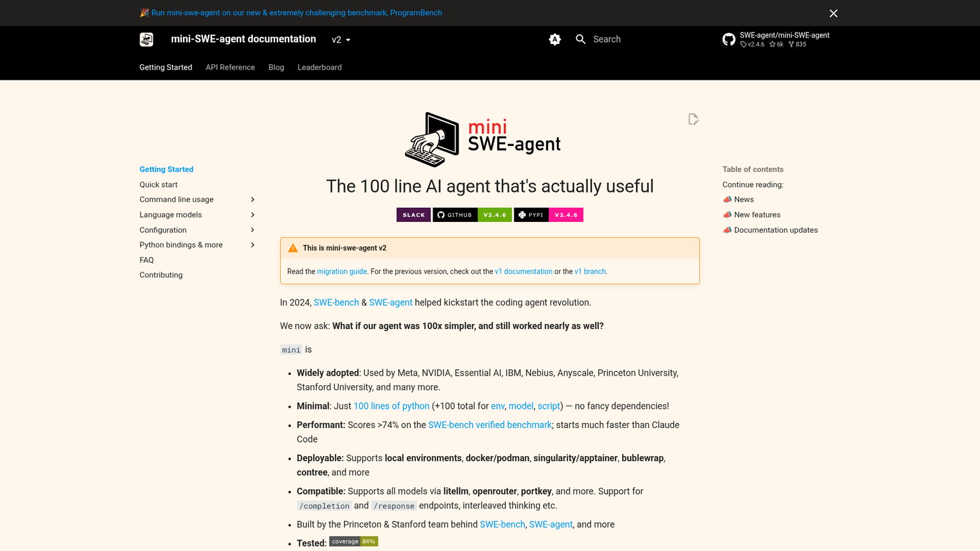Open the v2 version dropdown
Image resolution: width=980 pixels, height=551 pixels.
(x=341, y=40)
